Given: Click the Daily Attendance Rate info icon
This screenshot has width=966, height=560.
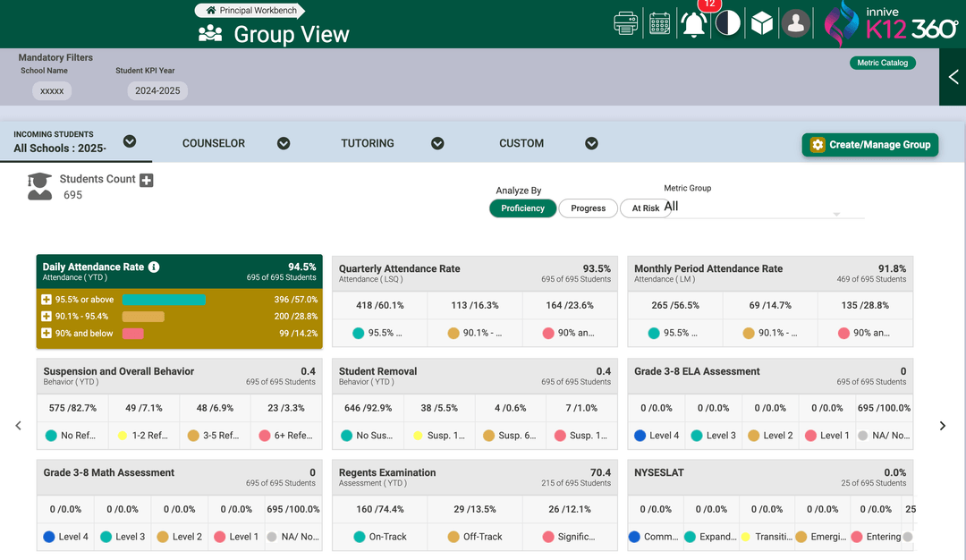Looking at the screenshot, I should pos(154,267).
